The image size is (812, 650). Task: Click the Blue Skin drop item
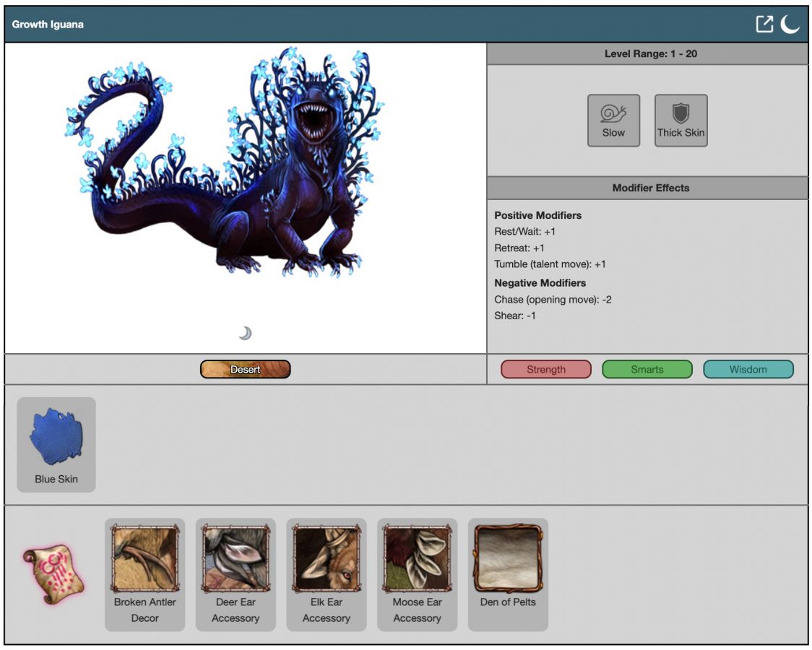pyautogui.click(x=56, y=444)
